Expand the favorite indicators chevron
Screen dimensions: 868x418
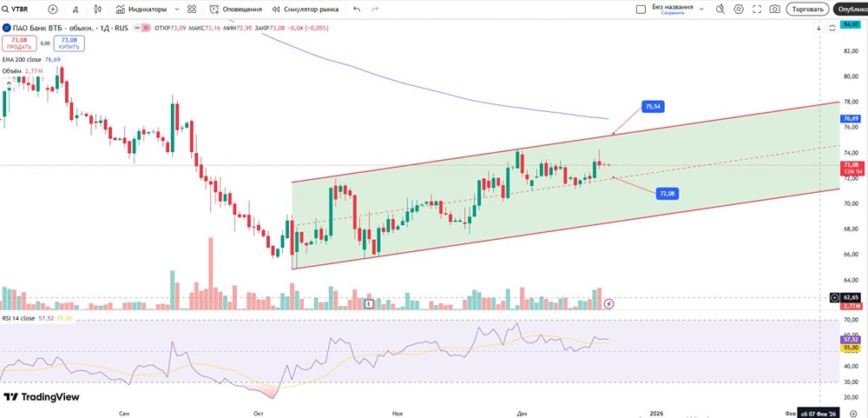click(x=176, y=9)
